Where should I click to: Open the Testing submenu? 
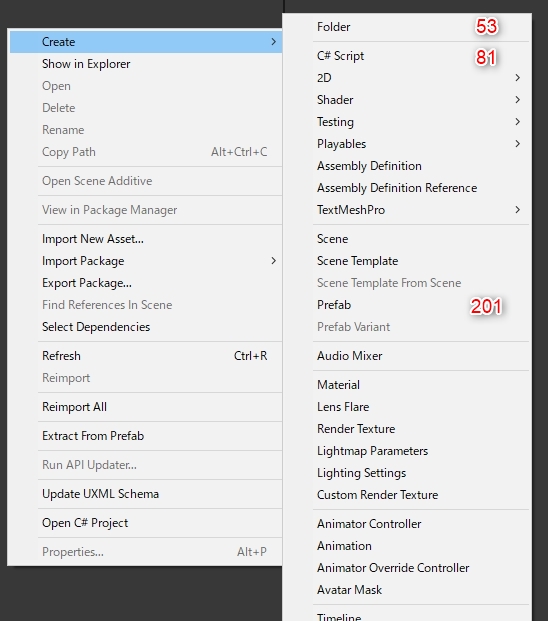(x=421, y=122)
